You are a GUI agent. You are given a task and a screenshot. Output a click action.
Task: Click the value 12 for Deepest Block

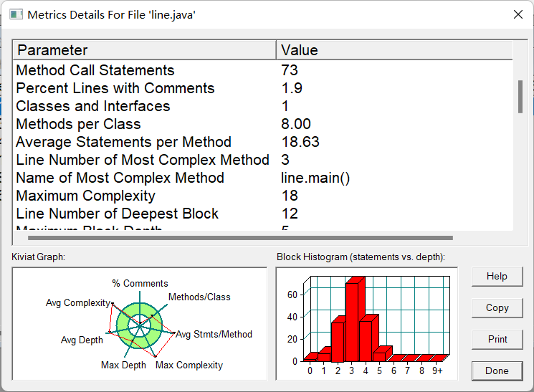pyautogui.click(x=290, y=214)
